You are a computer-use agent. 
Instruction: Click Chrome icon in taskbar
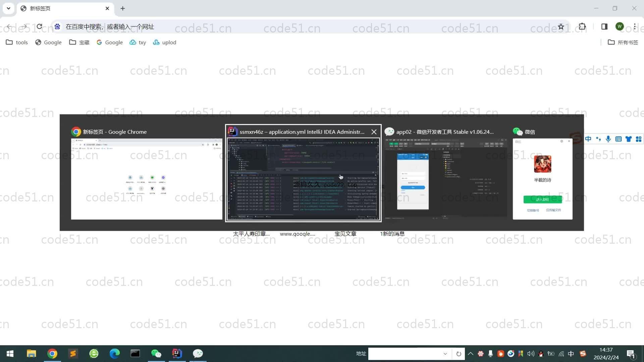click(52, 354)
